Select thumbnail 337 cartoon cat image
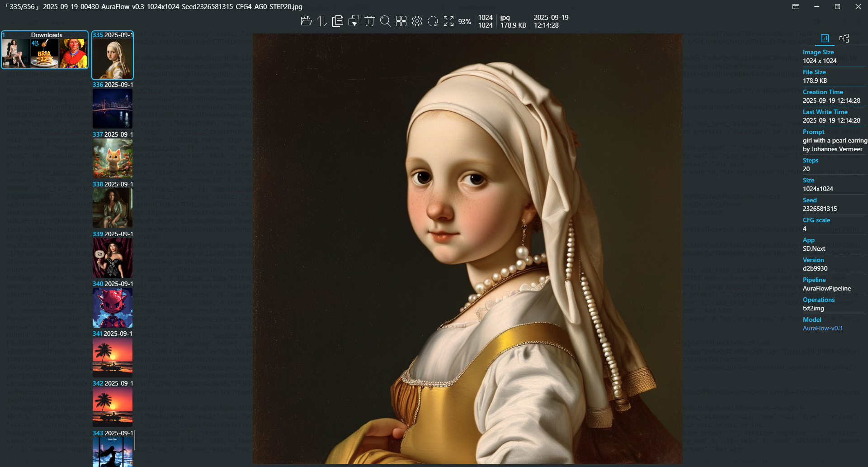The width and height of the screenshot is (868, 467). click(113, 158)
